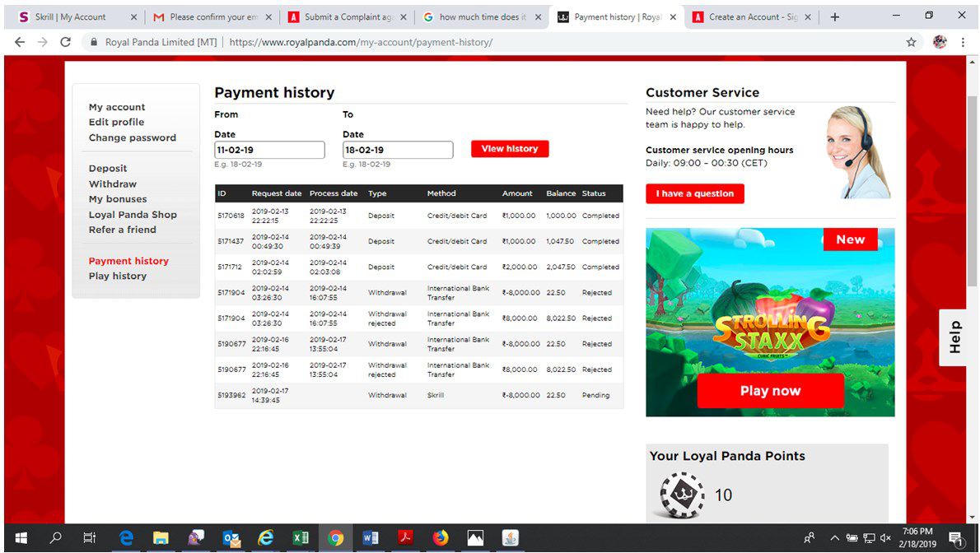Open My bonuses link

pyautogui.click(x=118, y=198)
